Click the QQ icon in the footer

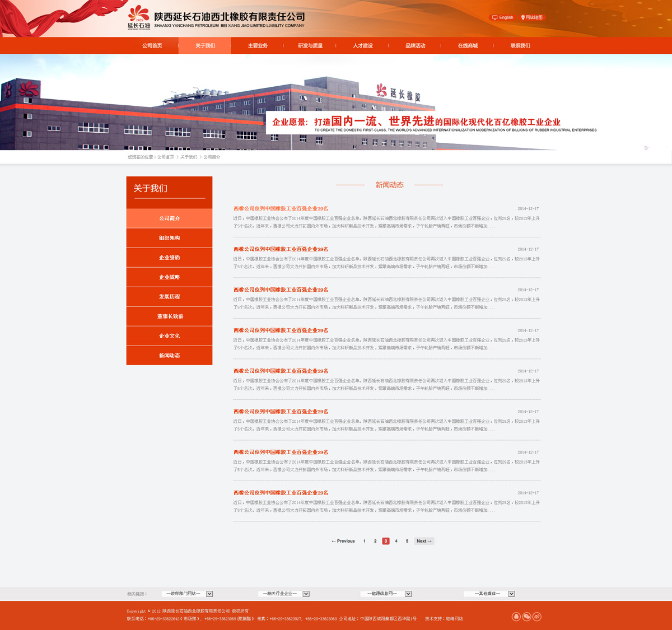coord(516,617)
